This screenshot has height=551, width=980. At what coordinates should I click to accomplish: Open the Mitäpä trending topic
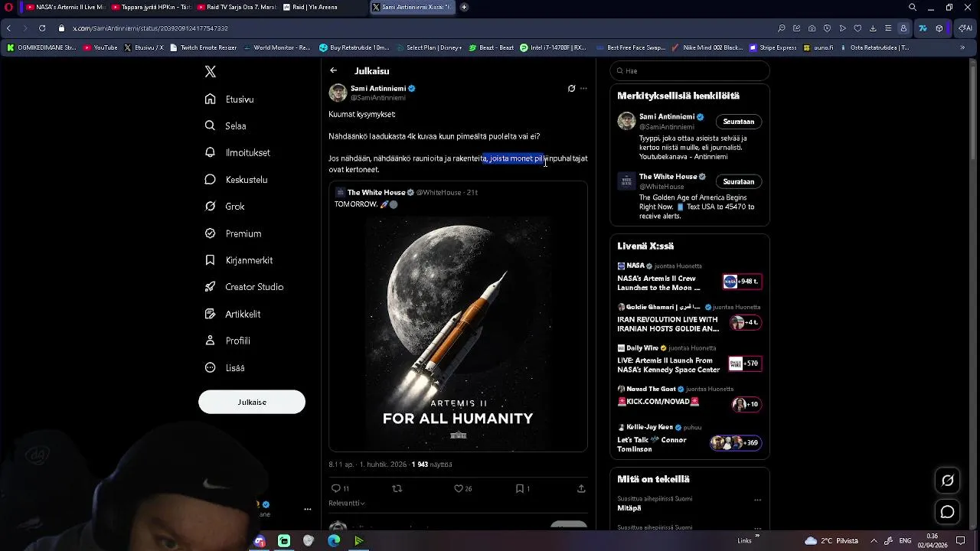click(629, 508)
